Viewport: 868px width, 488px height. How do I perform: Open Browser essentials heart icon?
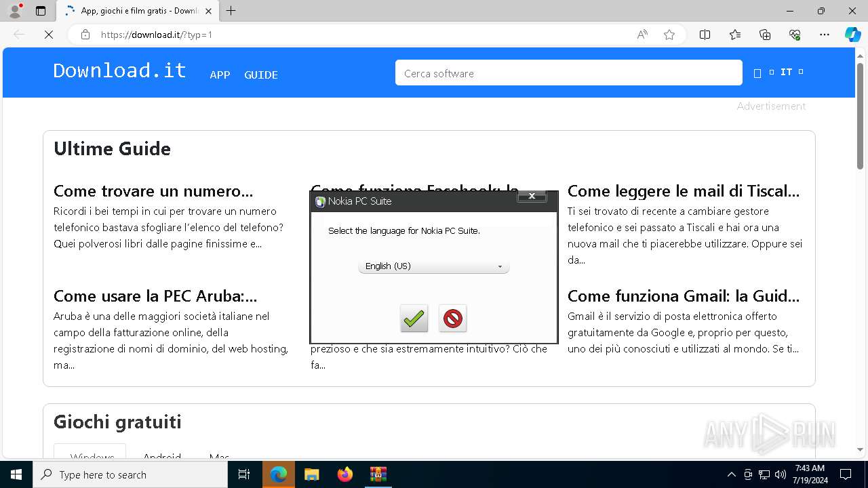click(795, 35)
